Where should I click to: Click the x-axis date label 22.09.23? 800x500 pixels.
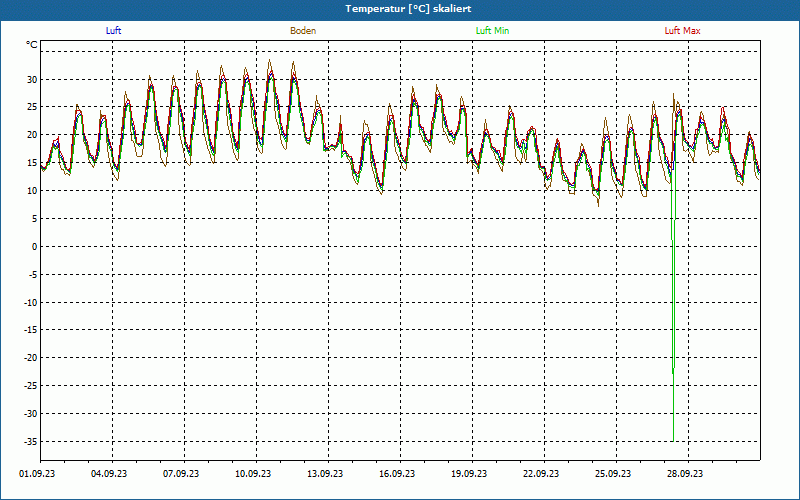(x=541, y=473)
